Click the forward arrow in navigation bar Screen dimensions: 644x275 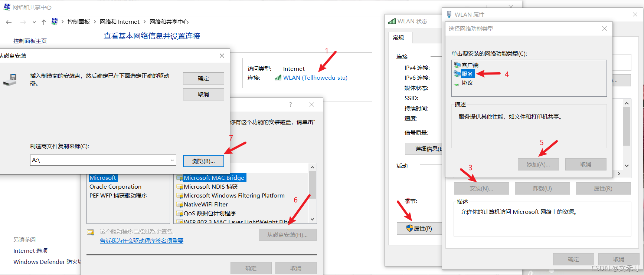pos(23,22)
